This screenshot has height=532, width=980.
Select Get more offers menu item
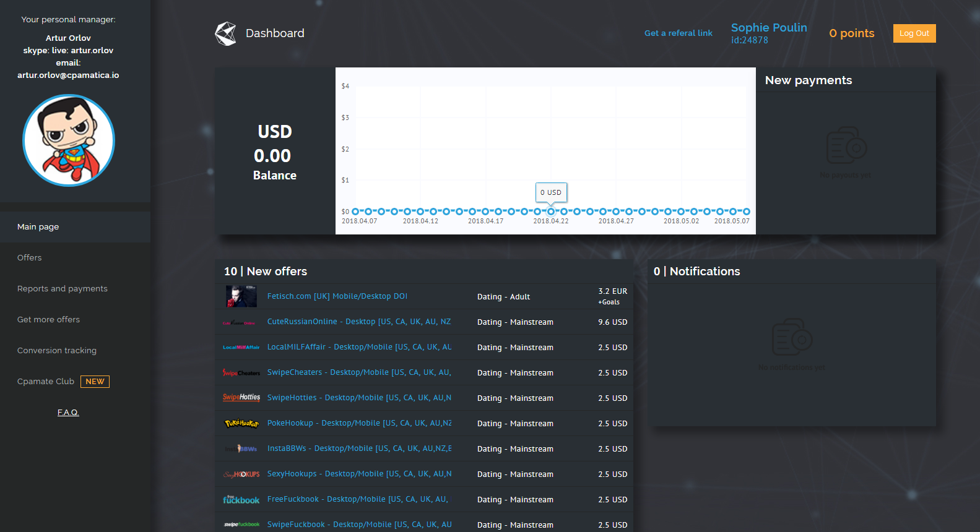pyautogui.click(x=75, y=320)
